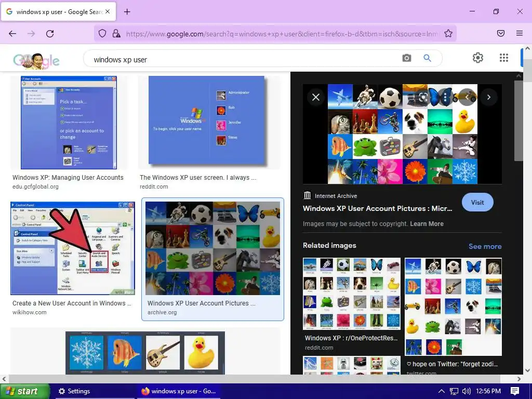The image size is (532, 399).
Task: Click the Visit button
Action: (477, 202)
